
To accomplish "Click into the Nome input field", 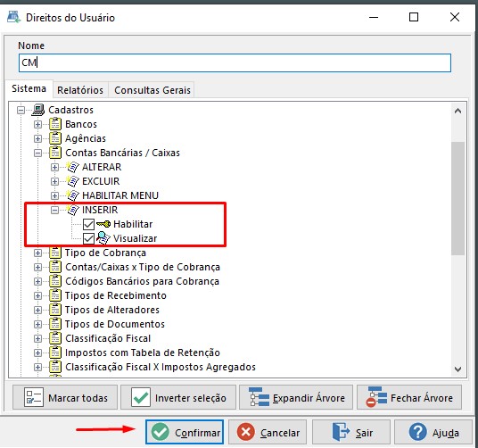I will (x=235, y=62).
